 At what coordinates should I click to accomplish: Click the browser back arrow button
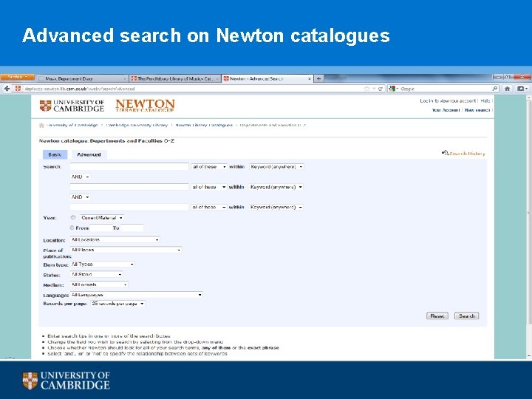click(x=7, y=89)
